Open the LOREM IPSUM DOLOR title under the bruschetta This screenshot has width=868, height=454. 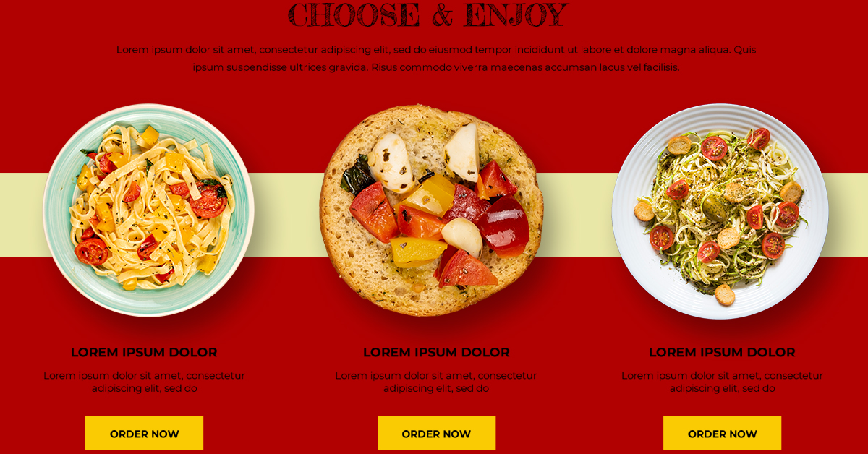pyautogui.click(x=436, y=353)
